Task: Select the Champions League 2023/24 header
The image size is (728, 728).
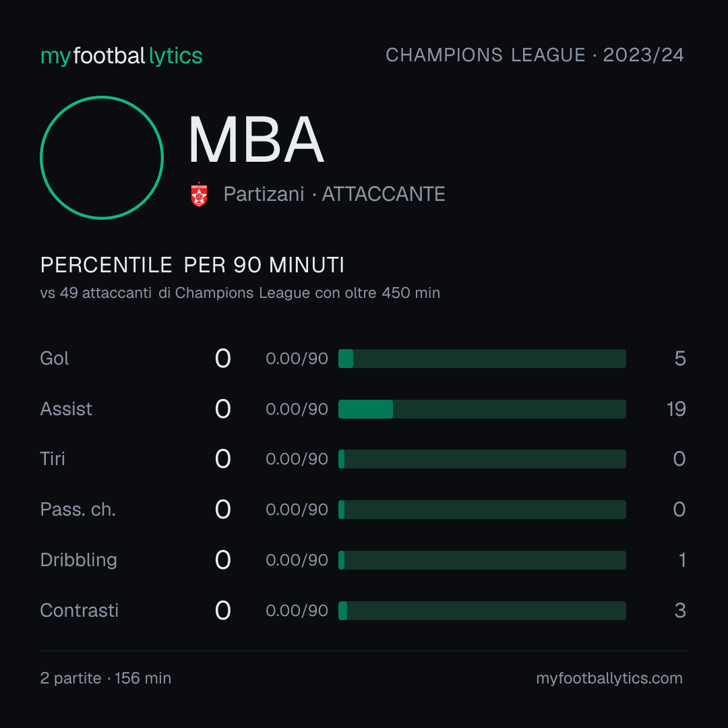Action: (x=535, y=55)
